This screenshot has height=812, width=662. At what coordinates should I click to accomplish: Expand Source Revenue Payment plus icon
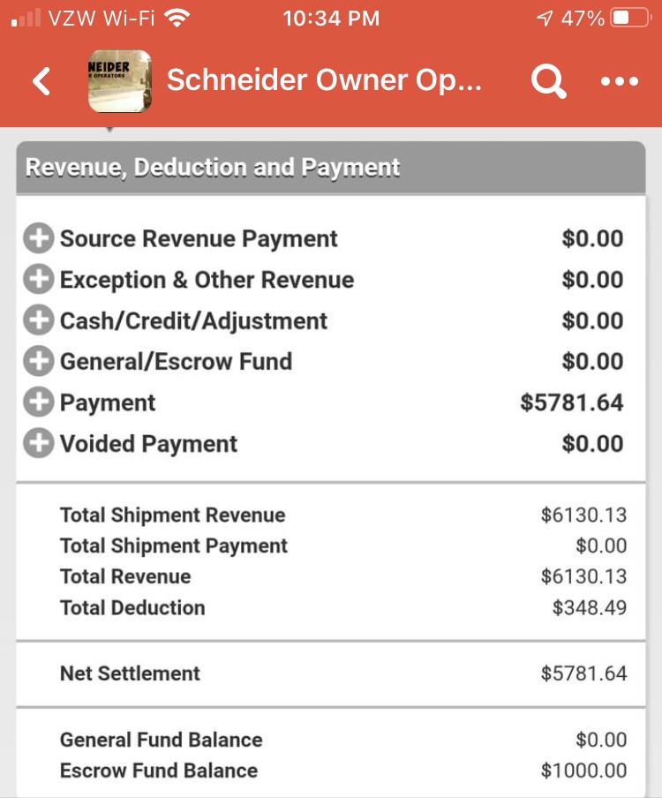38,238
